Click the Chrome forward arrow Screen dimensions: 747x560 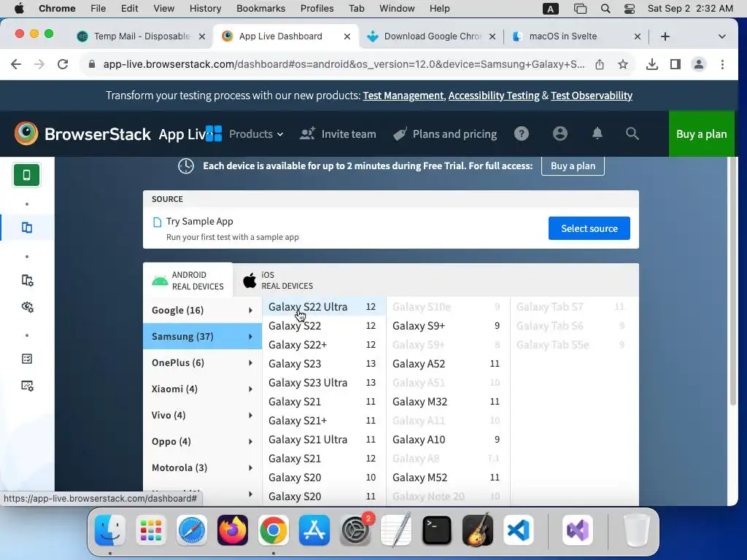39,64
